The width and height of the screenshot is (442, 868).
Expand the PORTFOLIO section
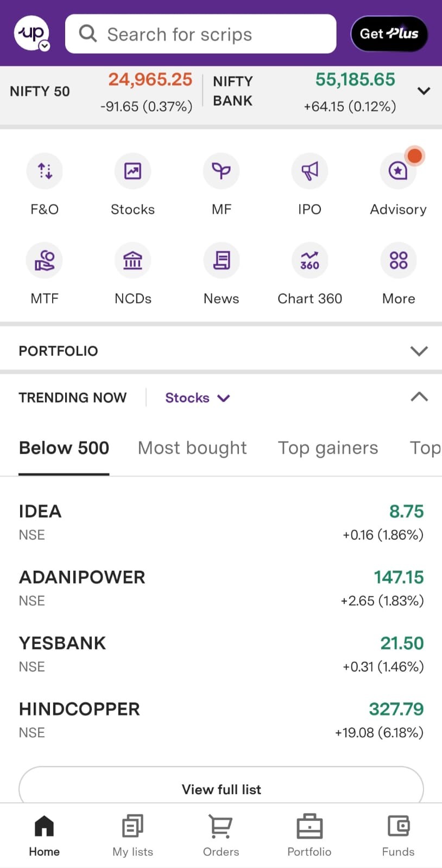coord(419,351)
